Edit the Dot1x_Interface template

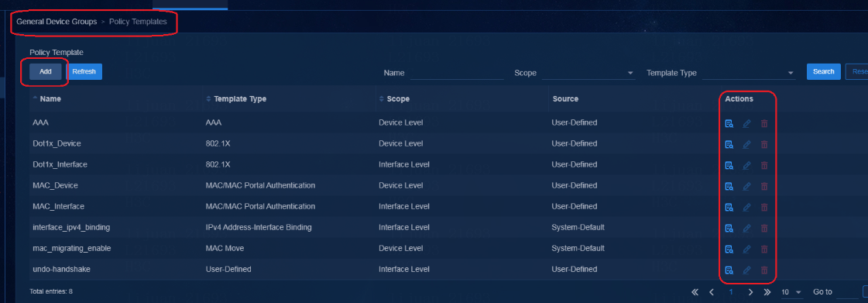[746, 165]
